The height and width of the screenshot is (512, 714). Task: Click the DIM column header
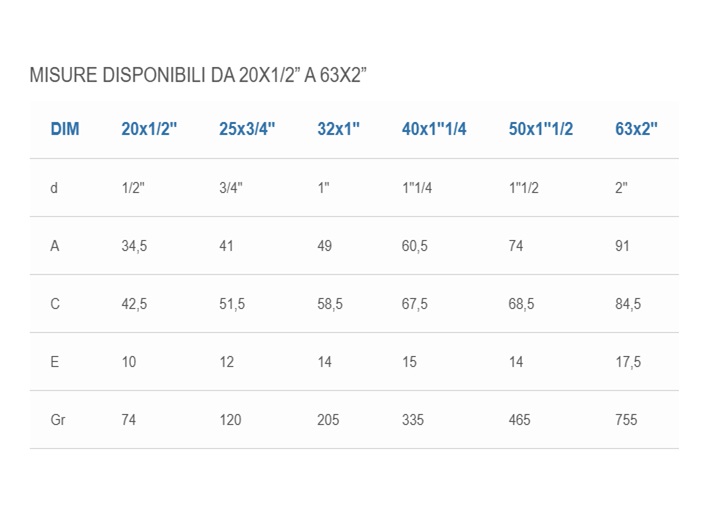pos(65,129)
